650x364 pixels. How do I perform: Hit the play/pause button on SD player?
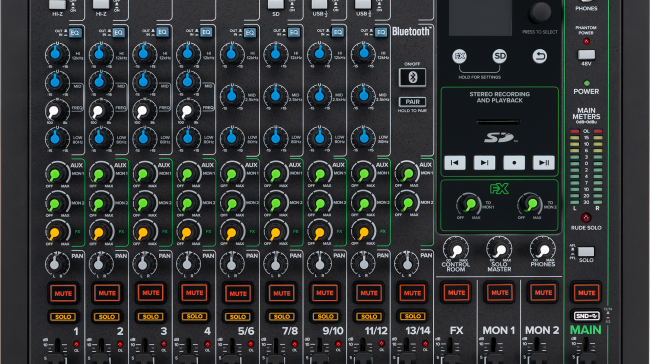click(544, 163)
